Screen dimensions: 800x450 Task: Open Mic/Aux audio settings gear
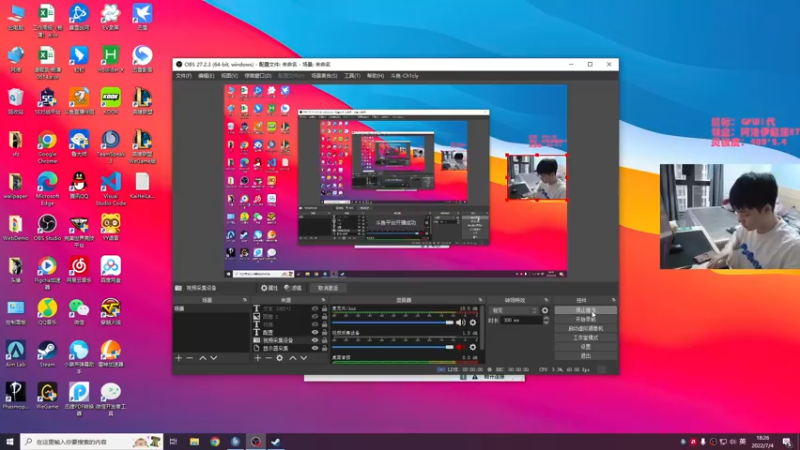coord(473,322)
